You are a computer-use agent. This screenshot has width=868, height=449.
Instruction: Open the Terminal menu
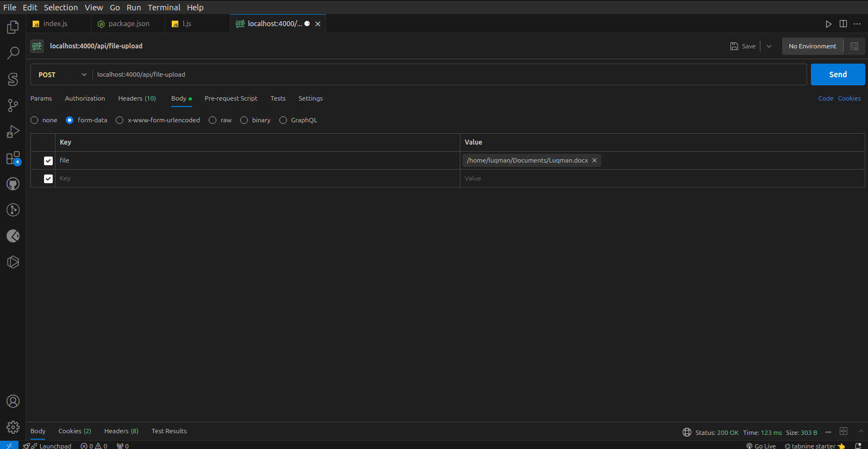click(164, 8)
